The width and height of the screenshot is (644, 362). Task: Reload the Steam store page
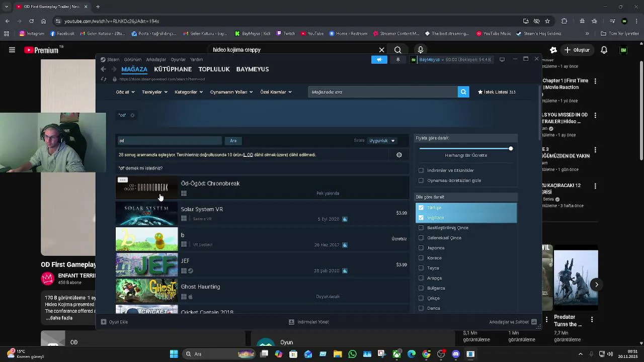pos(104,79)
